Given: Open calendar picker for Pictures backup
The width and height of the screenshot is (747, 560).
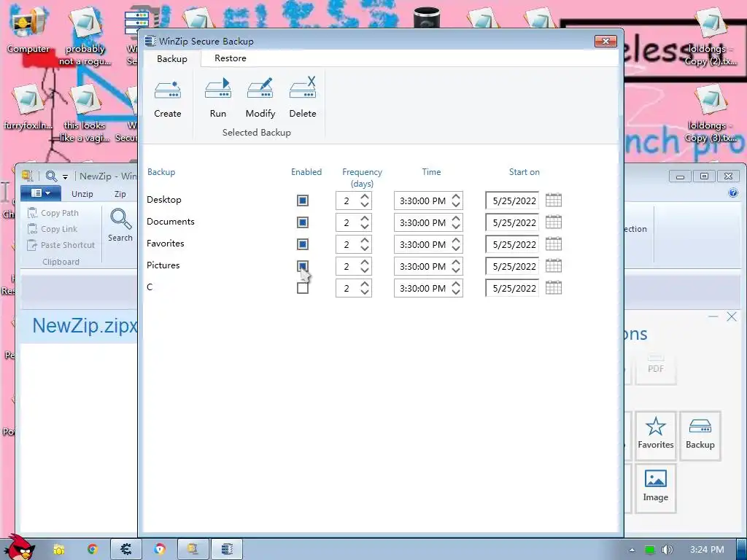Looking at the screenshot, I should click(x=554, y=266).
